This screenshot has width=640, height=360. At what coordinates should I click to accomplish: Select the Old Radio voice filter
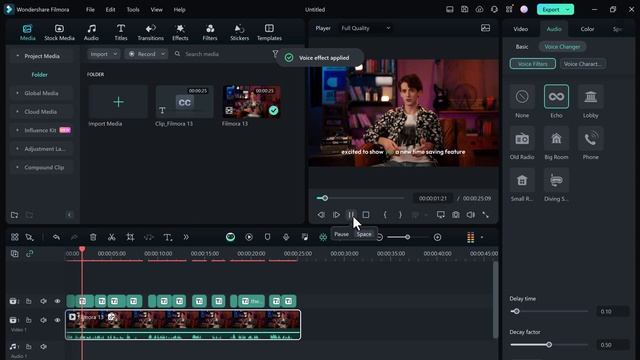(x=522, y=139)
